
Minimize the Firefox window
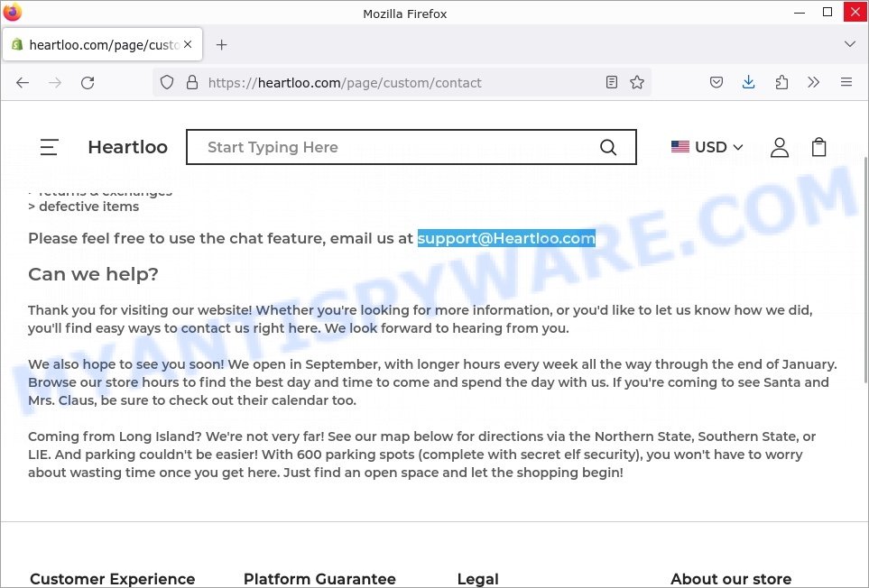pyautogui.click(x=800, y=13)
